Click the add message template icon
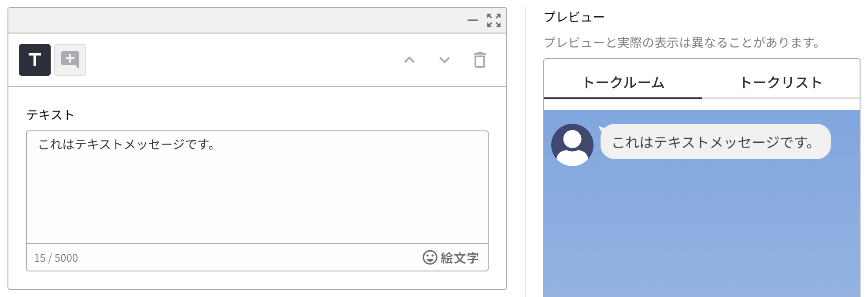The width and height of the screenshot is (868, 297). coord(70,60)
